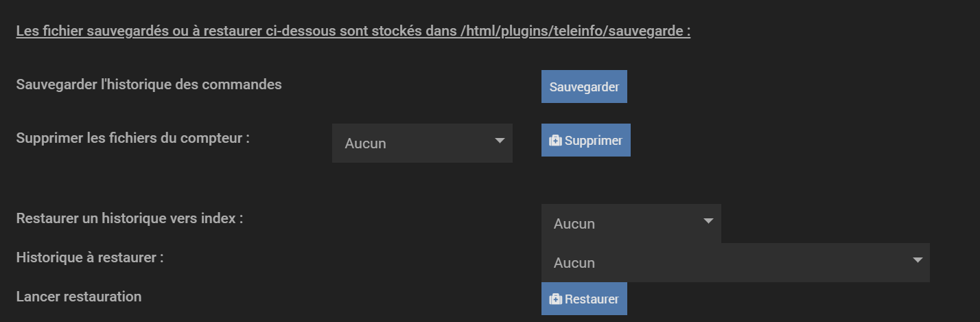
Task: Select 'Aucun' text in compteur dropdown
Action: coord(365,143)
